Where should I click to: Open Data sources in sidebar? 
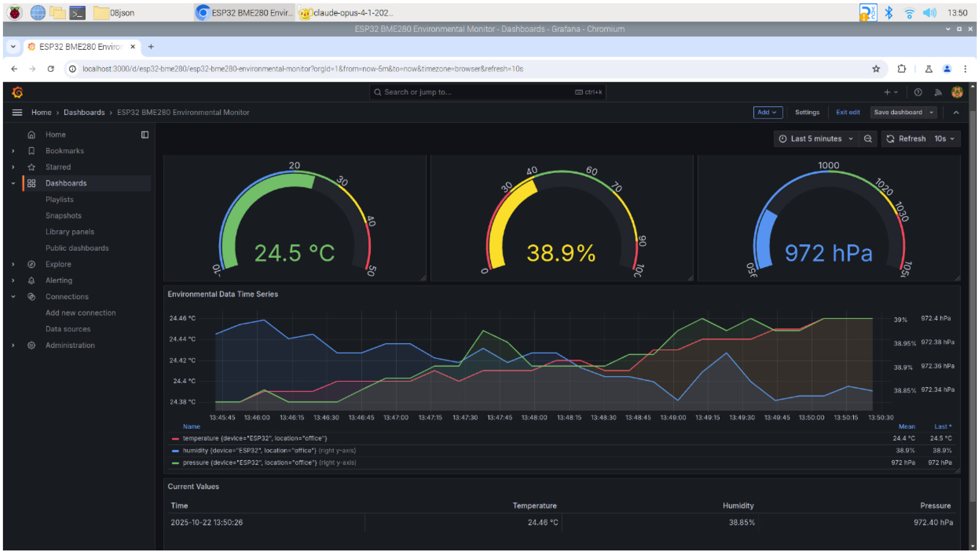(68, 329)
